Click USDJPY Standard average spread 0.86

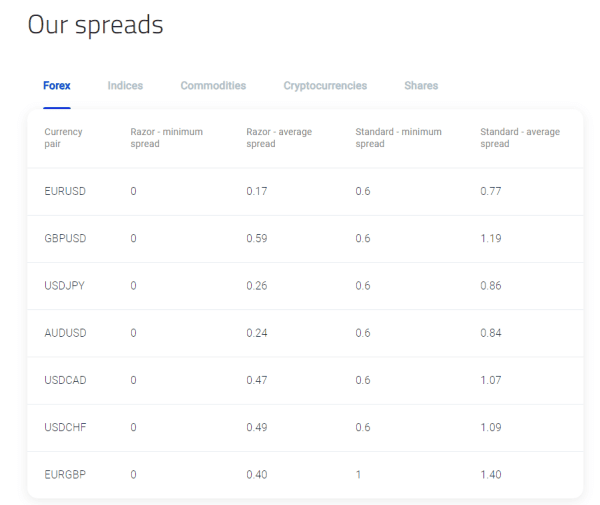coord(491,285)
